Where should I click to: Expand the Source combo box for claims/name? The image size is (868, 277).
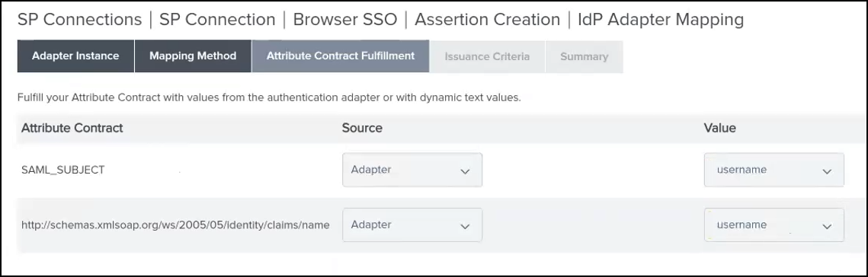point(412,224)
